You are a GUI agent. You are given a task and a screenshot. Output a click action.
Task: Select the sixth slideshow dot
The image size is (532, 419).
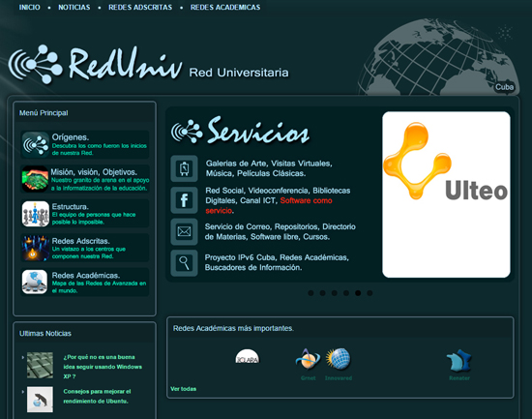coord(369,293)
